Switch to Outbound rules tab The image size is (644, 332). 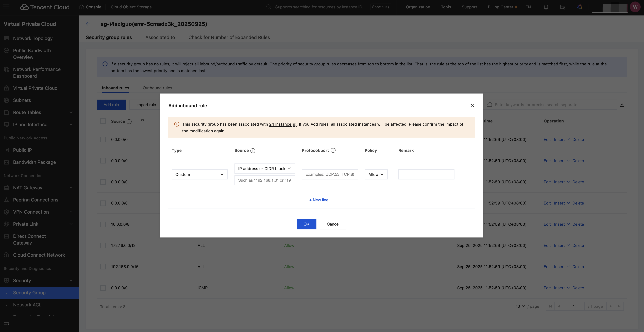coord(157,88)
